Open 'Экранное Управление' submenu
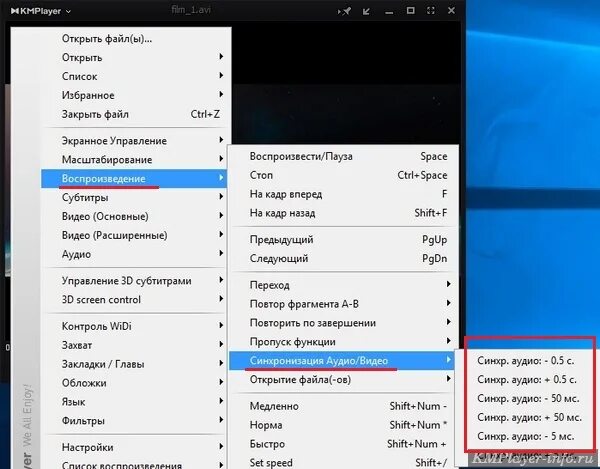Viewport: 600px width, 469px height. 134,140
